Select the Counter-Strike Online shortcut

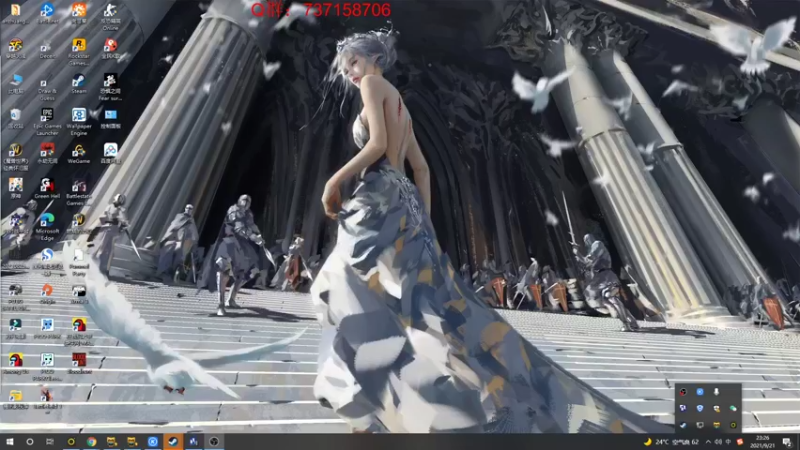(110, 16)
